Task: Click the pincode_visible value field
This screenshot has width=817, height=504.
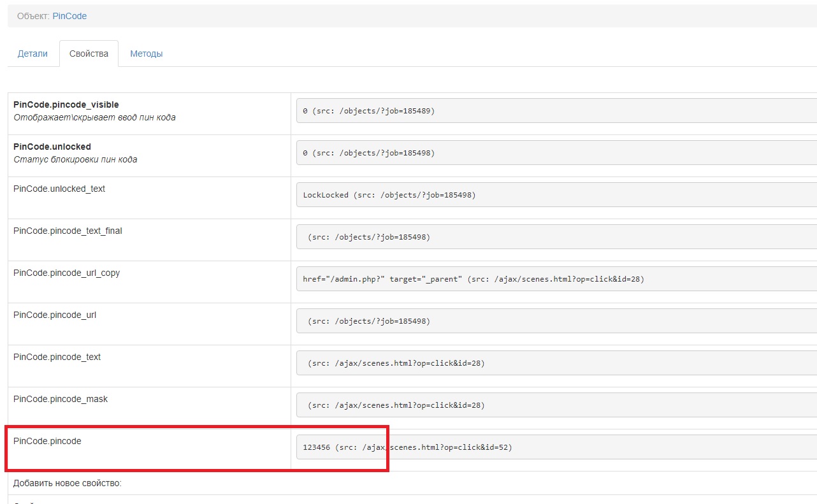Action: [x=556, y=111]
